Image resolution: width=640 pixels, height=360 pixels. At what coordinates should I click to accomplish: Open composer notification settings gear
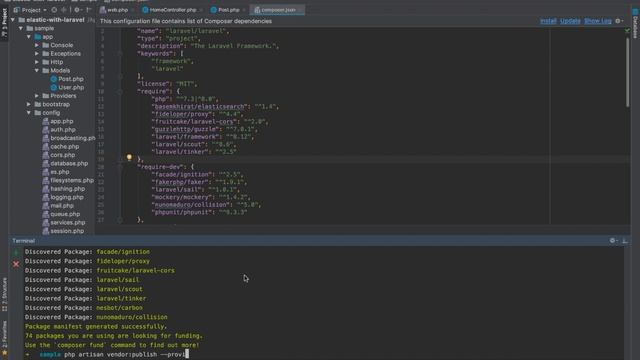tap(618, 21)
